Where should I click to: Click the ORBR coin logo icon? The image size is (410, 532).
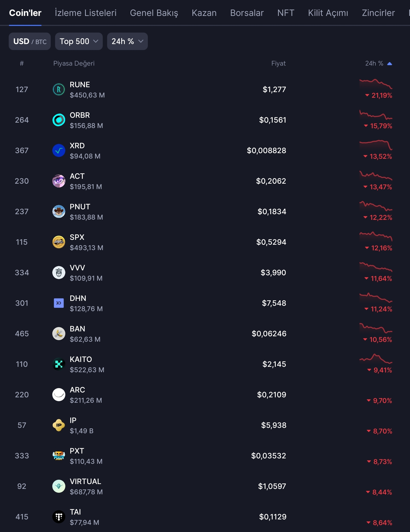point(59,120)
